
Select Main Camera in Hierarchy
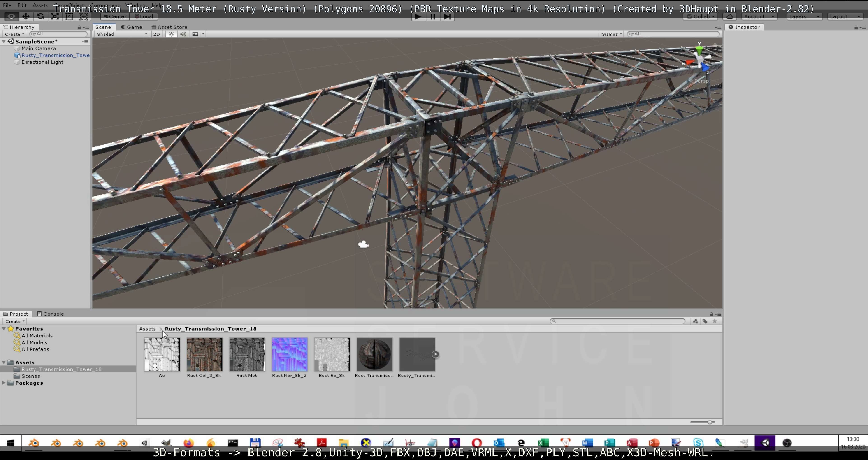38,48
